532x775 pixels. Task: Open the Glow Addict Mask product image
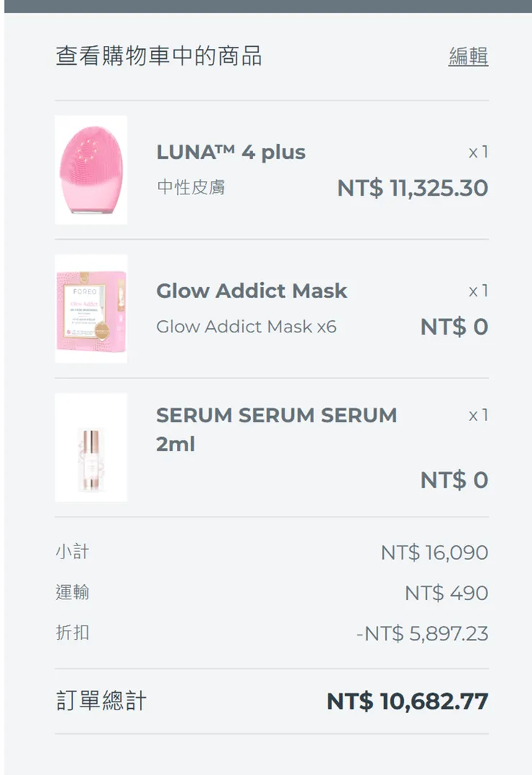tap(91, 308)
